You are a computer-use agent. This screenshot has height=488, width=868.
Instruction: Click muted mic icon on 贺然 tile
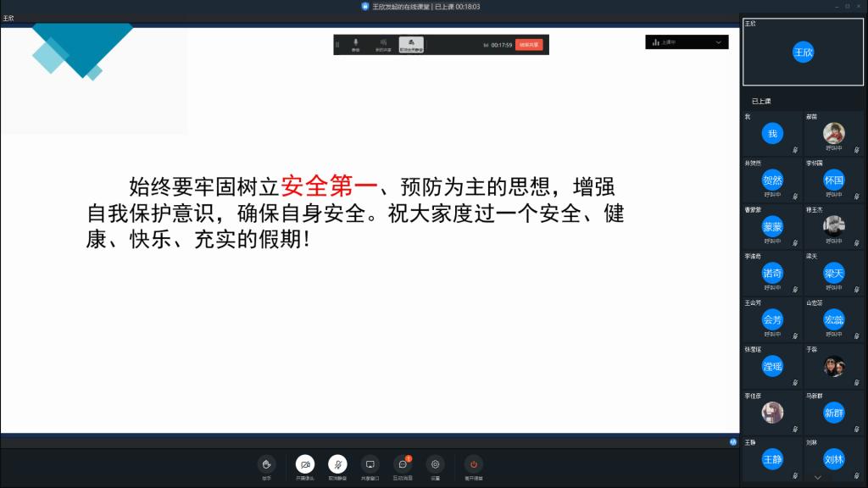pyautogui.click(x=795, y=197)
